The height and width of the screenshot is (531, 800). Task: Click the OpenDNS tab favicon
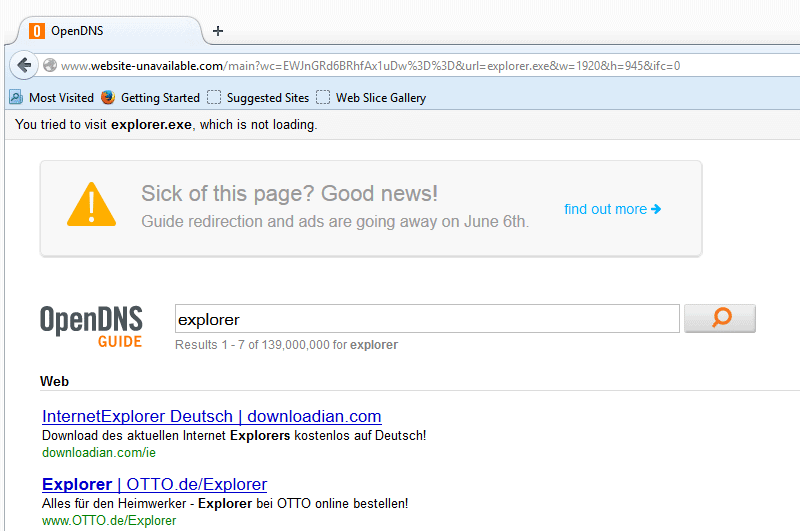coord(37,31)
